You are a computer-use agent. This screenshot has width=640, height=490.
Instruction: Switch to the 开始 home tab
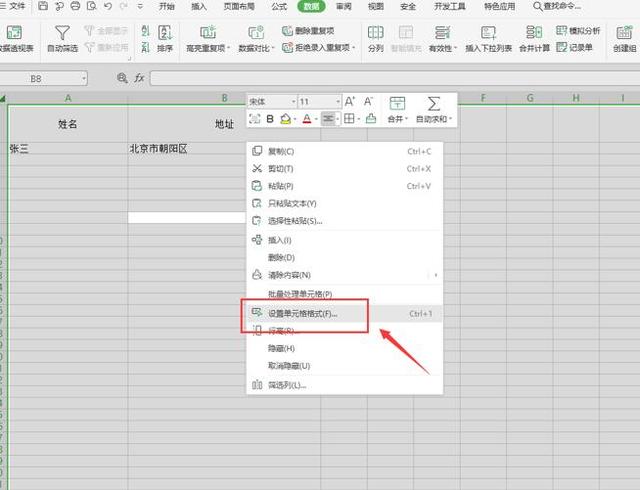pos(167,7)
